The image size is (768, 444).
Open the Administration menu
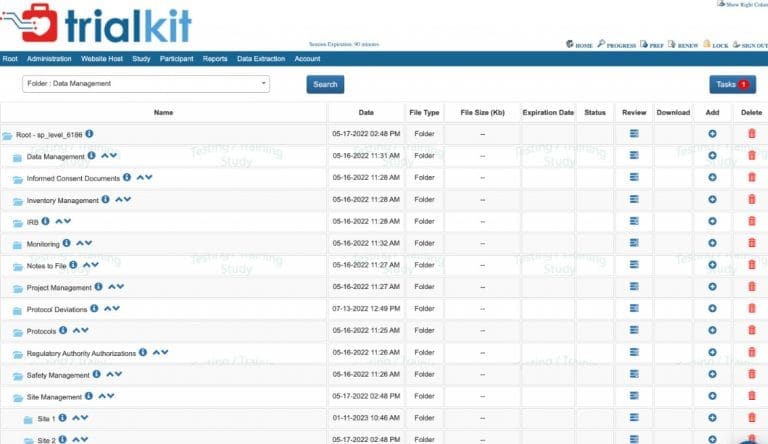pyautogui.click(x=49, y=59)
